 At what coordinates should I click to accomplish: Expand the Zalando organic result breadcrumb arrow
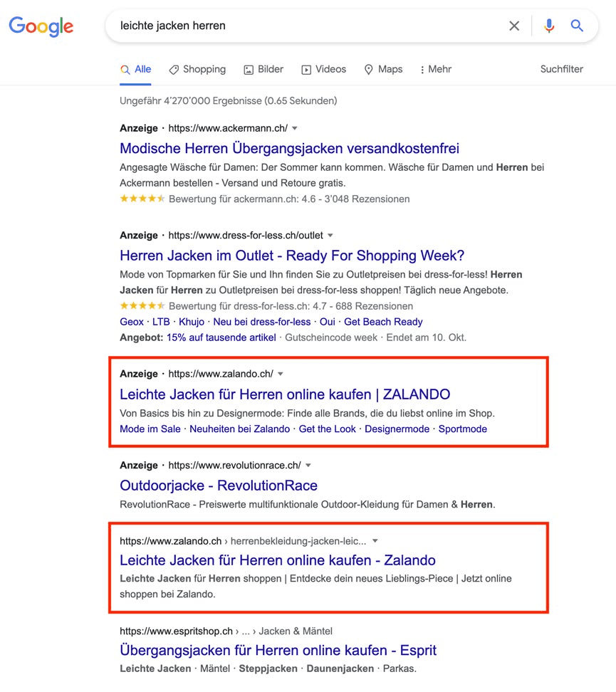(x=375, y=541)
